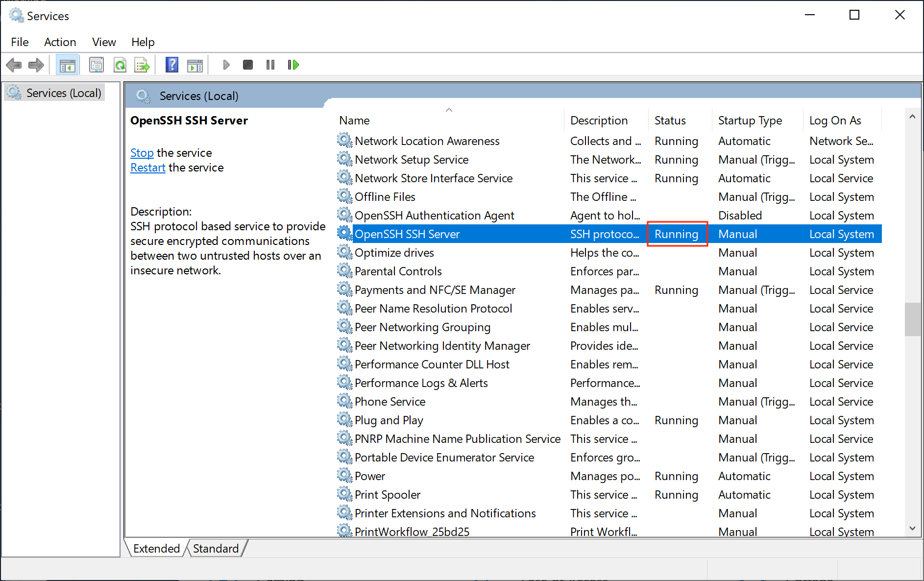
Task: Click the Restart the service link
Action: tap(147, 168)
